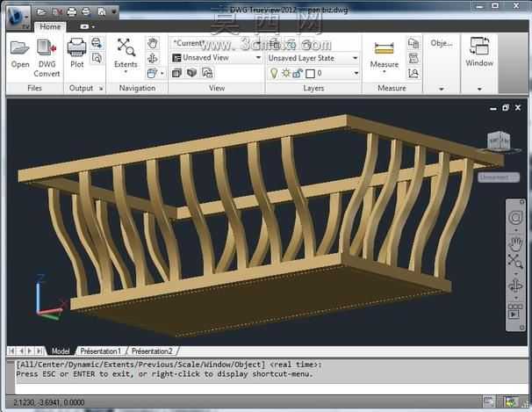Viewport: 532px width, 412px height.
Task: Click the large Open folder button
Action: click(20, 54)
